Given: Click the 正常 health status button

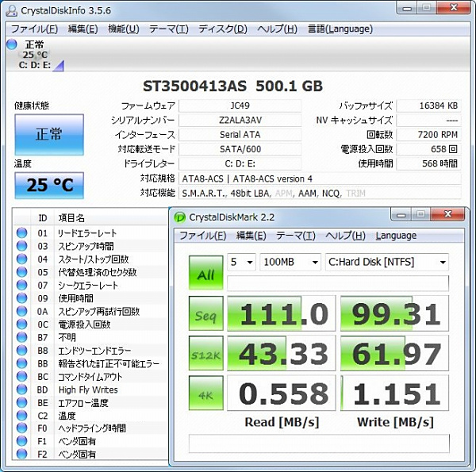Looking at the screenshot, I should [x=49, y=135].
